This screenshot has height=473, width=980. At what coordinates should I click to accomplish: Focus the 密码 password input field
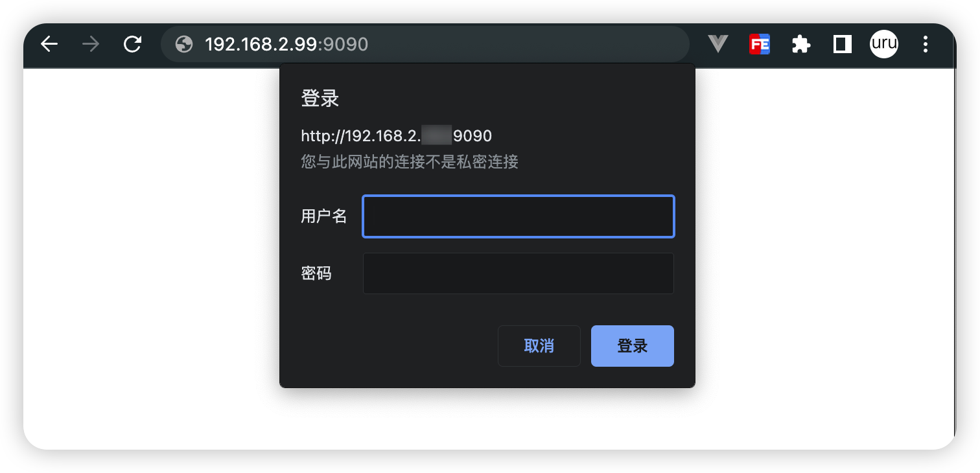pyautogui.click(x=519, y=273)
